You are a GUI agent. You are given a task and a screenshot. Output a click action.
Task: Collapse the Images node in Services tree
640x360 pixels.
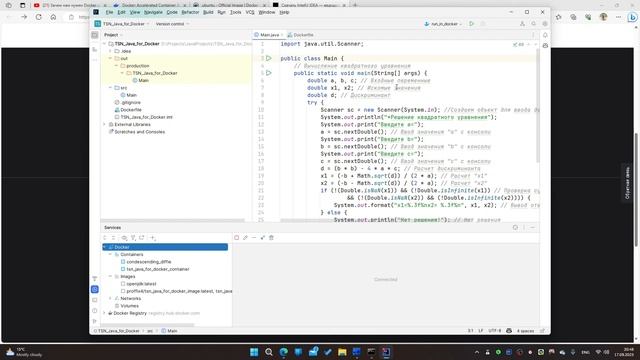(110, 276)
